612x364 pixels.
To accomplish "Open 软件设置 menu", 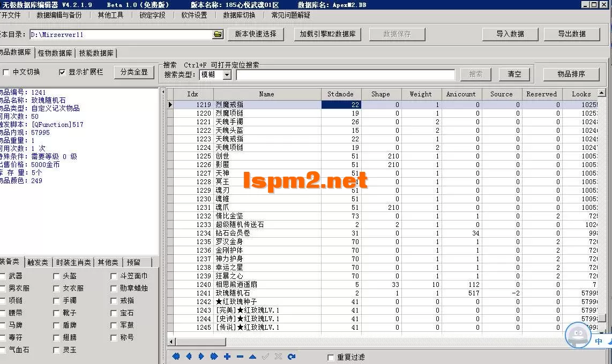I will (194, 15).
